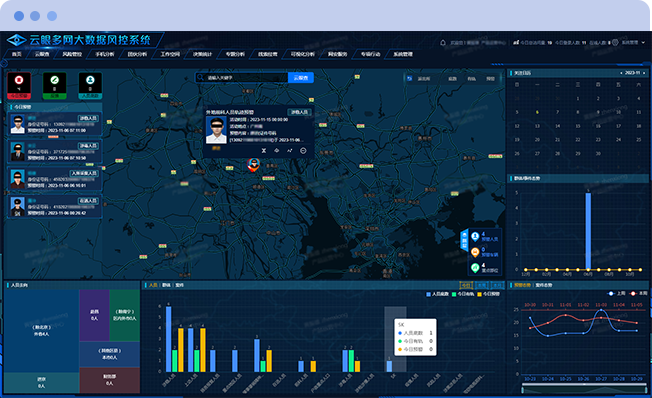
Task: Click the notification bell icon
Action: click(443, 42)
